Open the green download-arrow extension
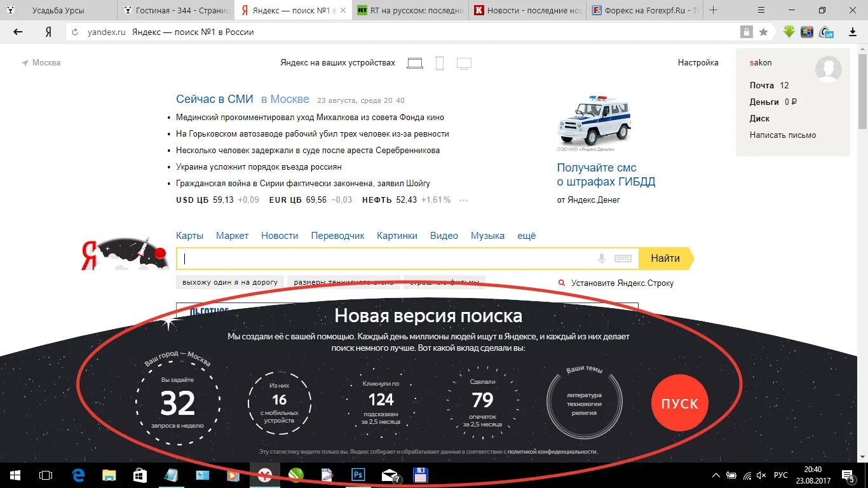 789,32
